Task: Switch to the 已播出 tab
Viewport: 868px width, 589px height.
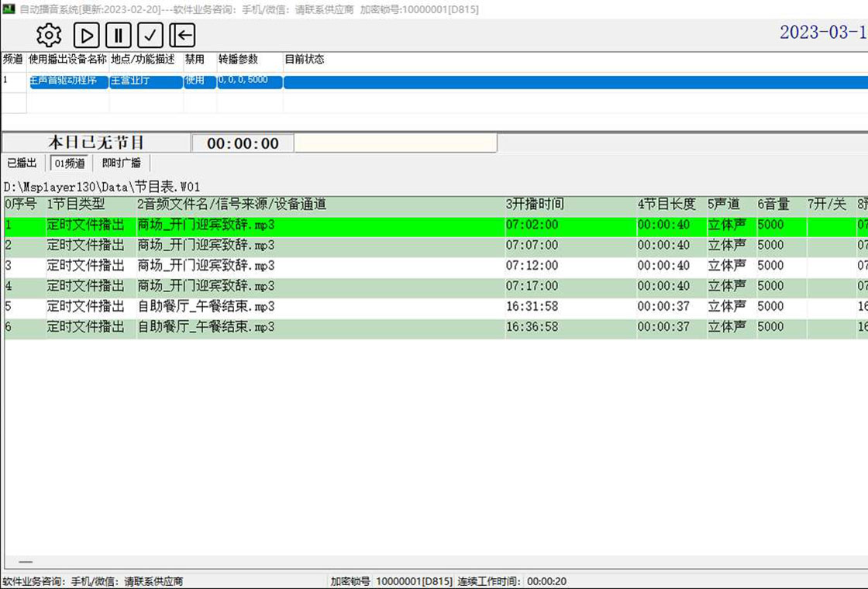Action: pos(22,163)
